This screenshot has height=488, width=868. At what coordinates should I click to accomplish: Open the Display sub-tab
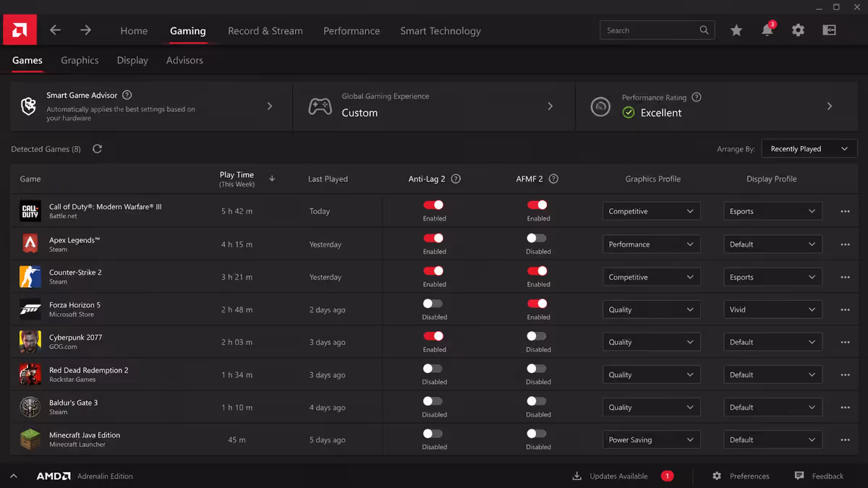coord(132,60)
